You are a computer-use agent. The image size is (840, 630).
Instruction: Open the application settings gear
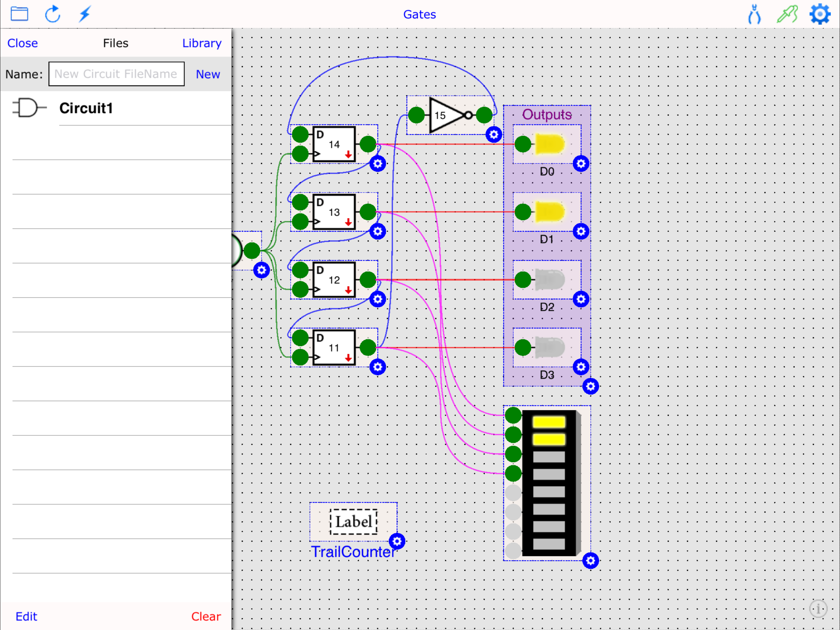820,14
